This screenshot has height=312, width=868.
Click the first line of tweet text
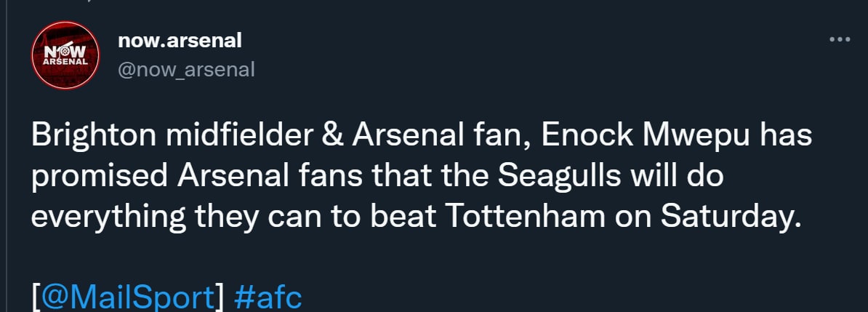pyautogui.click(x=421, y=136)
